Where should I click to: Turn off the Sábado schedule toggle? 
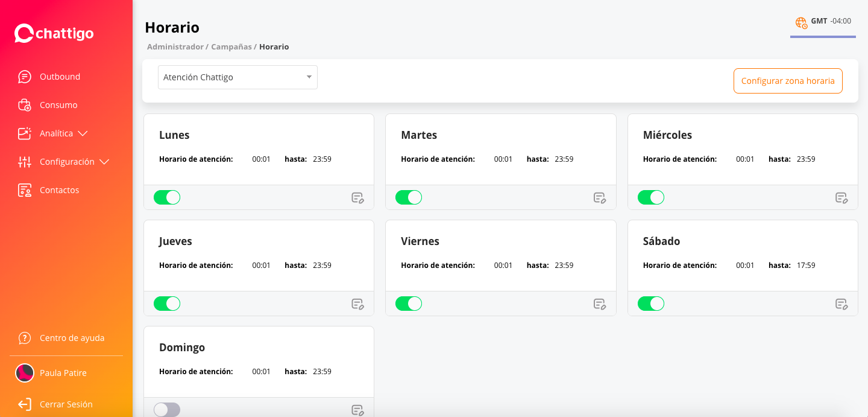point(650,304)
